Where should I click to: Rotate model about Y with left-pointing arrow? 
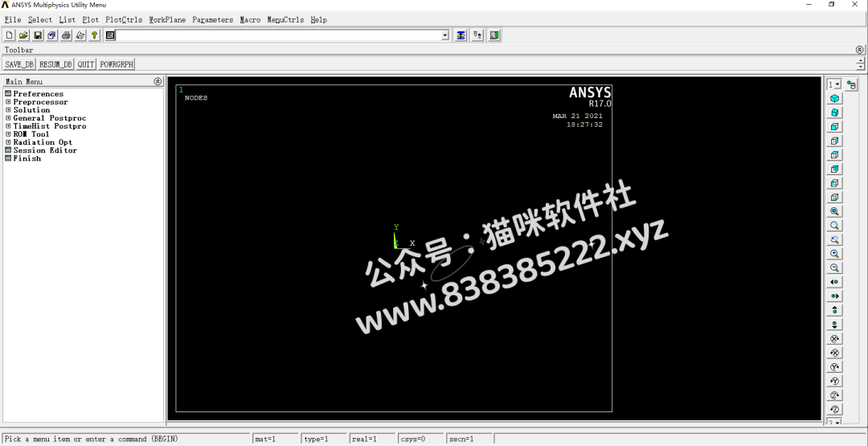(835, 381)
